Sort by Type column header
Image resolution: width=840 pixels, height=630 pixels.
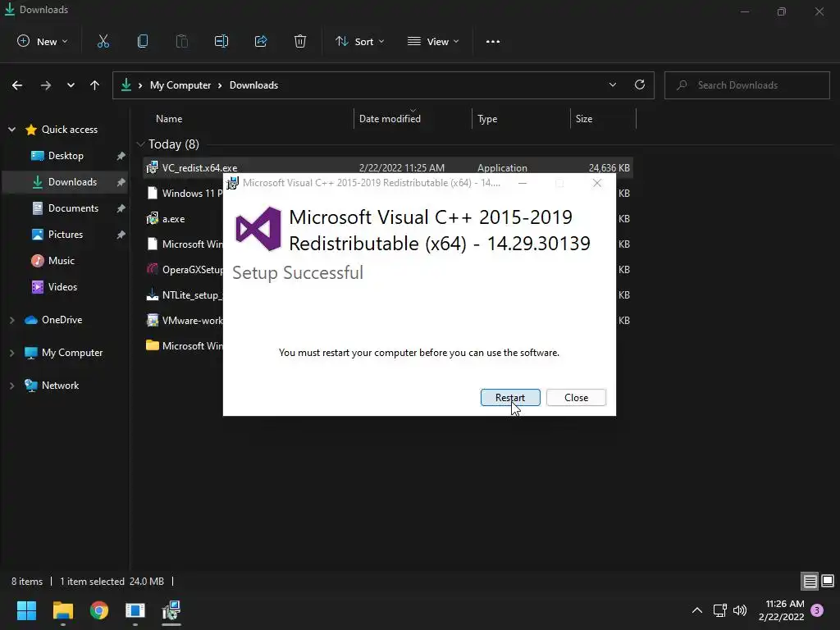487,119
